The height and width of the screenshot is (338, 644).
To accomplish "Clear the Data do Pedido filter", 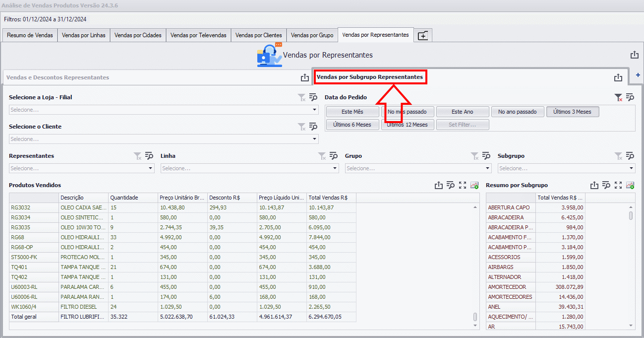I will point(618,97).
